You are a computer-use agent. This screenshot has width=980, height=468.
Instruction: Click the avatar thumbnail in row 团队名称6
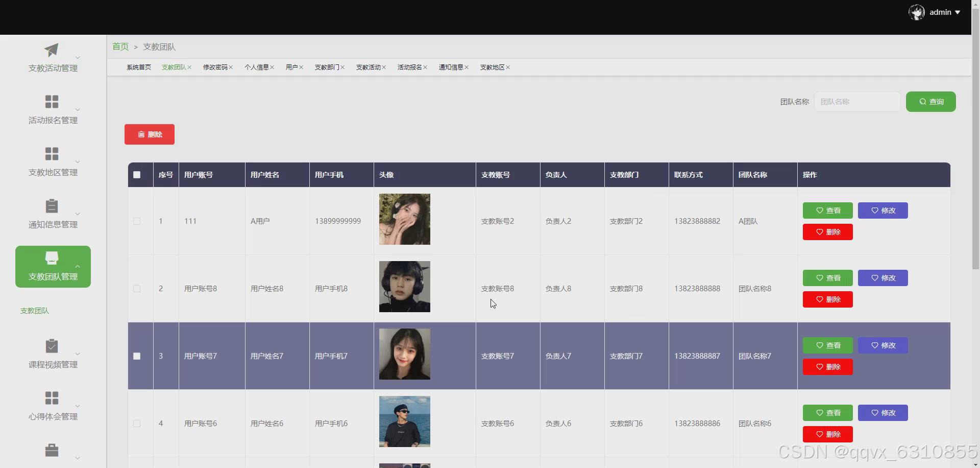pos(404,422)
